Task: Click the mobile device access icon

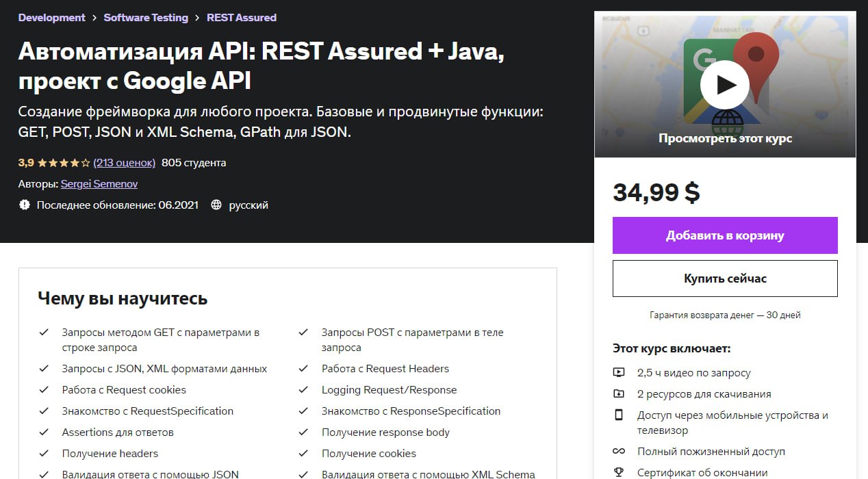Action: [619, 415]
